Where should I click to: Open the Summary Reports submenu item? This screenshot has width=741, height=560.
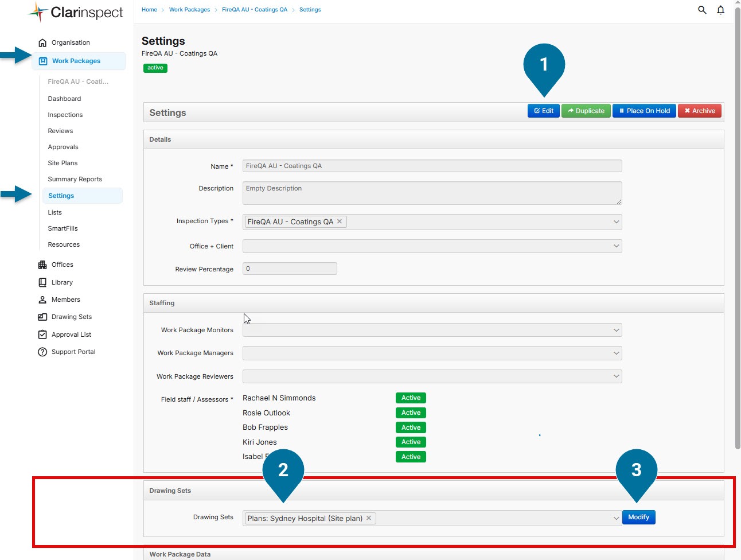click(75, 179)
